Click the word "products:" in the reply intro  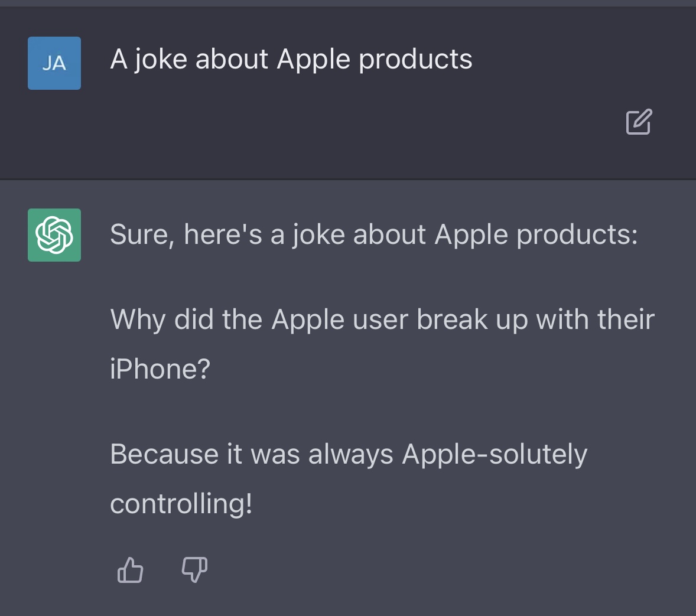[x=577, y=235]
